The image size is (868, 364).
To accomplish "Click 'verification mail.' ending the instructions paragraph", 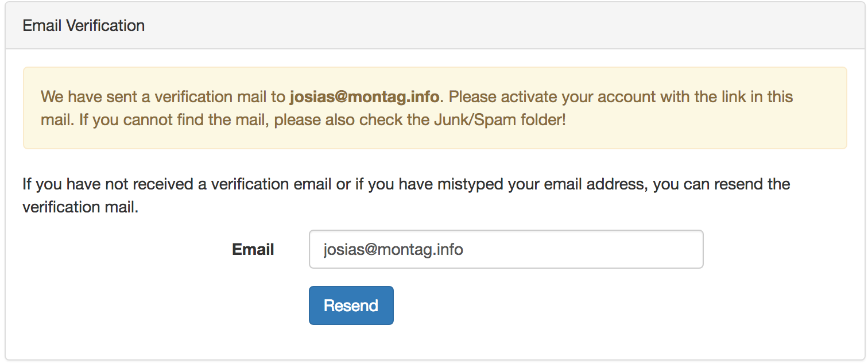I will 80,207.
